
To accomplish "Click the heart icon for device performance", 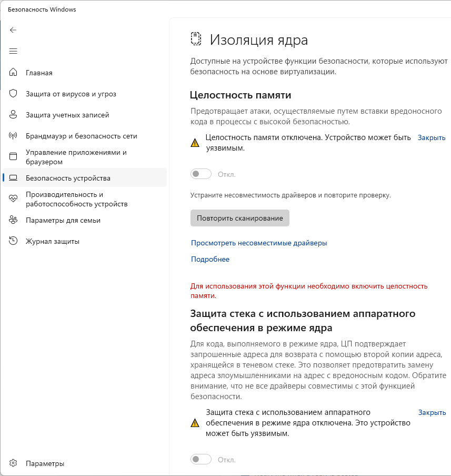I will pos(14,199).
